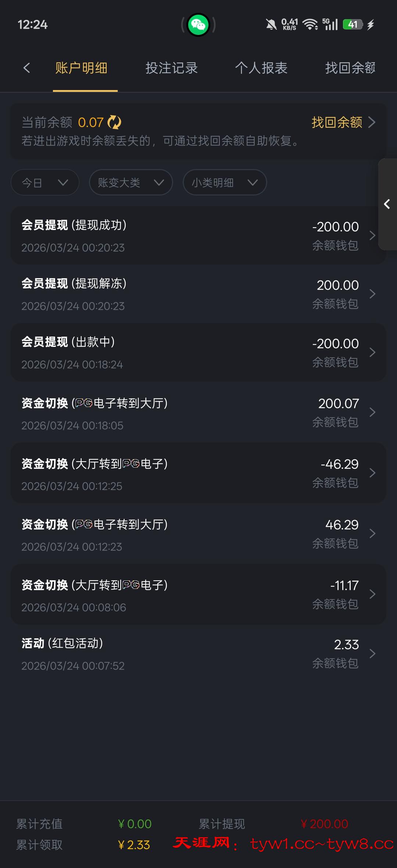Open the 200.07 PG电子转到大厅 transfer record
397x868 pixels.
(x=198, y=412)
